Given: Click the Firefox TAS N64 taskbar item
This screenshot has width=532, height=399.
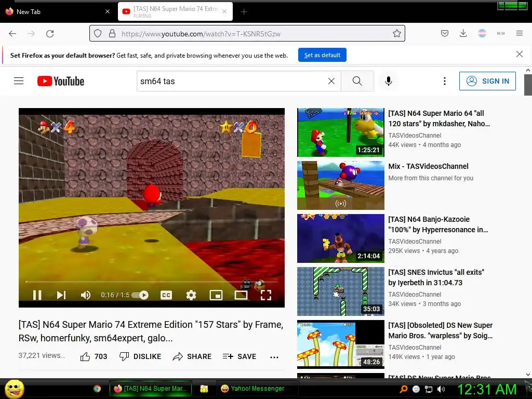Looking at the screenshot, I should tap(150, 389).
